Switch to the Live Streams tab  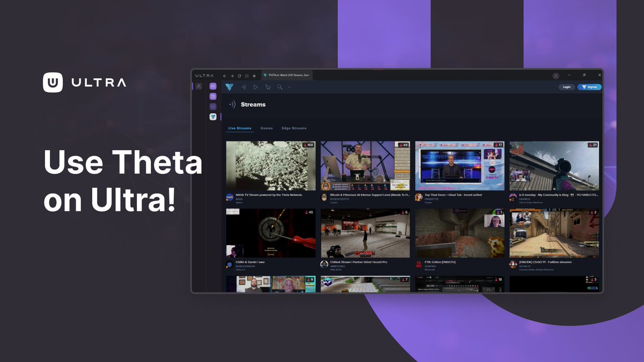coord(240,128)
